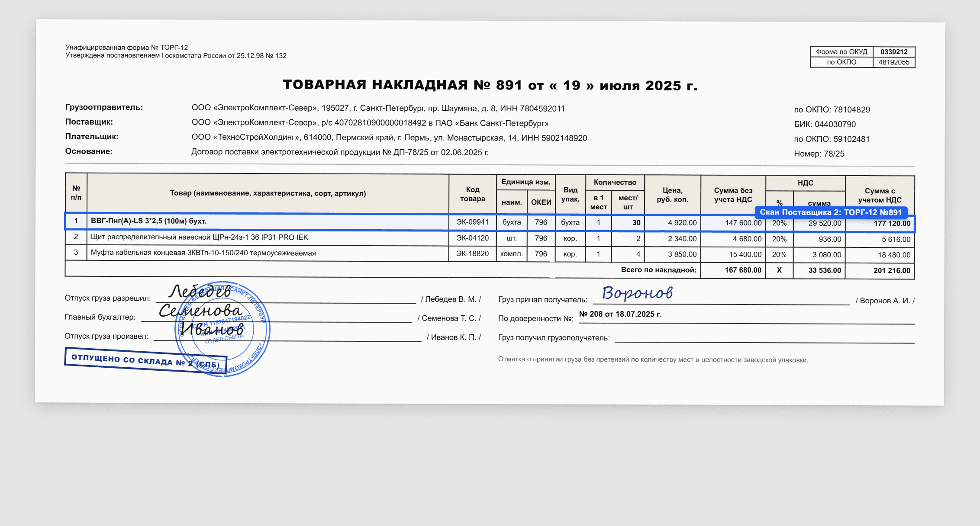Click the 'Товар (наименование, характеристика, сорт, артикул)' column header
Image resolution: width=980 pixels, height=526 pixels.
click(268, 193)
